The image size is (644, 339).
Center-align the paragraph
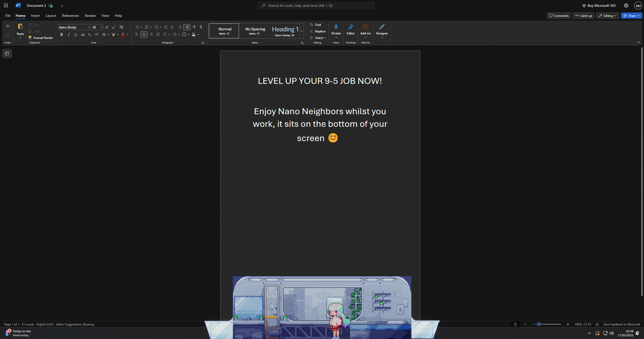click(x=144, y=35)
